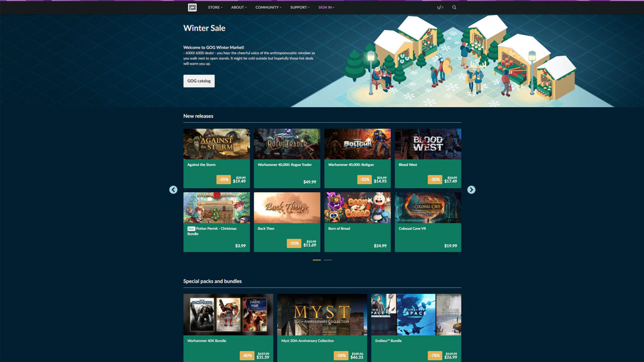644x362 pixels.
Task: Click the GOG.com logo icon
Action: [x=192, y=7]
